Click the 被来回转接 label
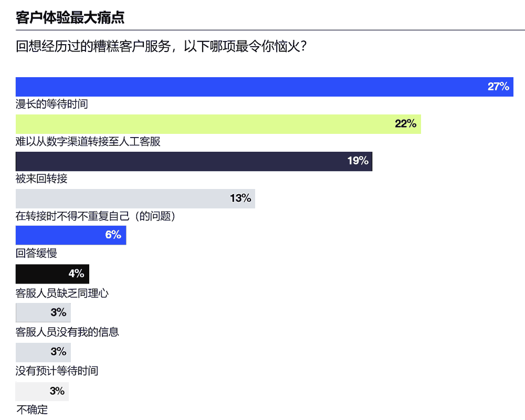The image size is (525, 420). click(41, 178)
